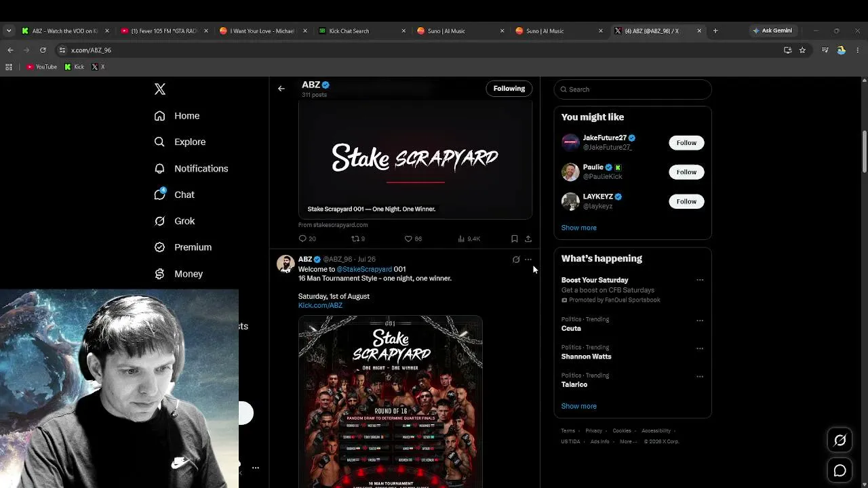Repost the post with 9 reposts
Image resolution: width=868 pixels, height=488 pixels.
[358, 239]
